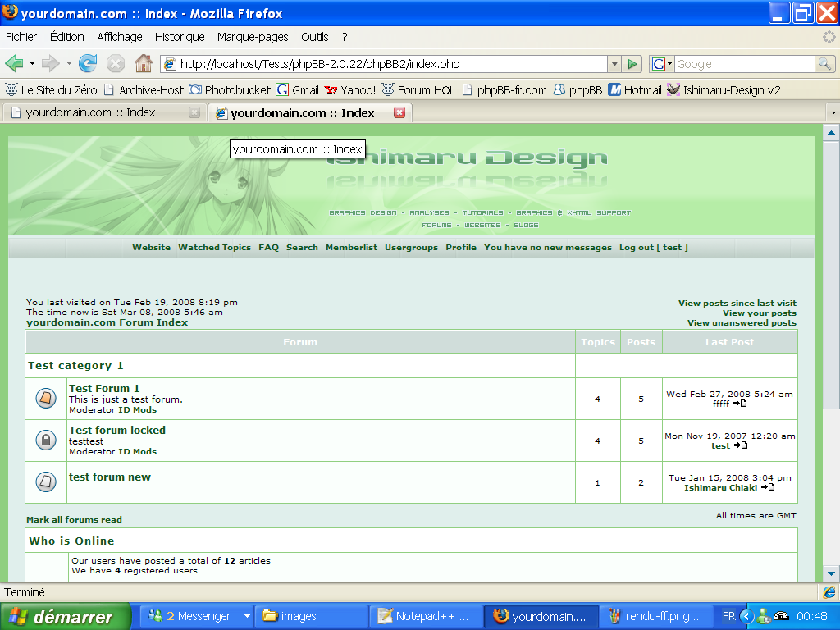
Task: Switch to rendu-ff.png taskbar window
Action: pyautogui.click(x=657, y=616)
